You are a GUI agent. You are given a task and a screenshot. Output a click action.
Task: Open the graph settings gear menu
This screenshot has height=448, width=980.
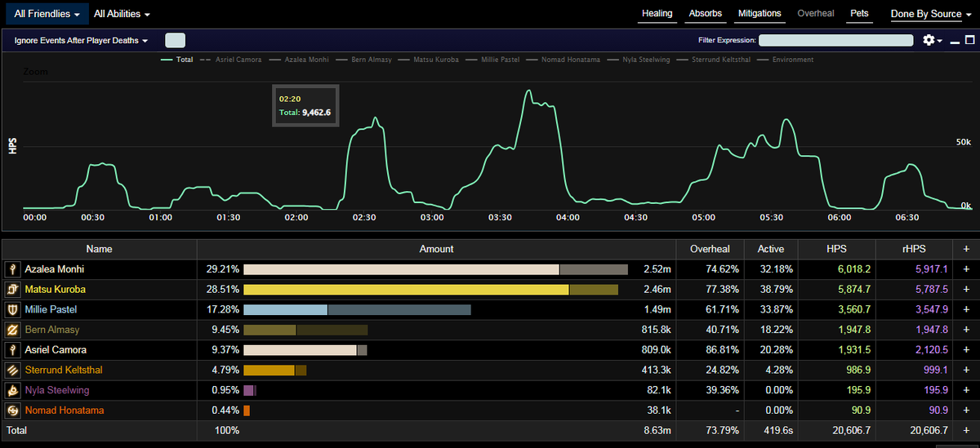coord(932,40)
